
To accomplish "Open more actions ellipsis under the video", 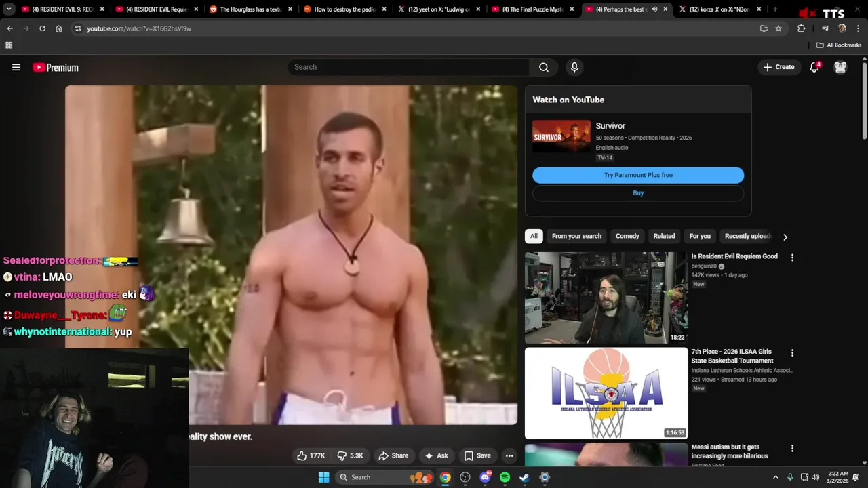I will coord(509,455).
